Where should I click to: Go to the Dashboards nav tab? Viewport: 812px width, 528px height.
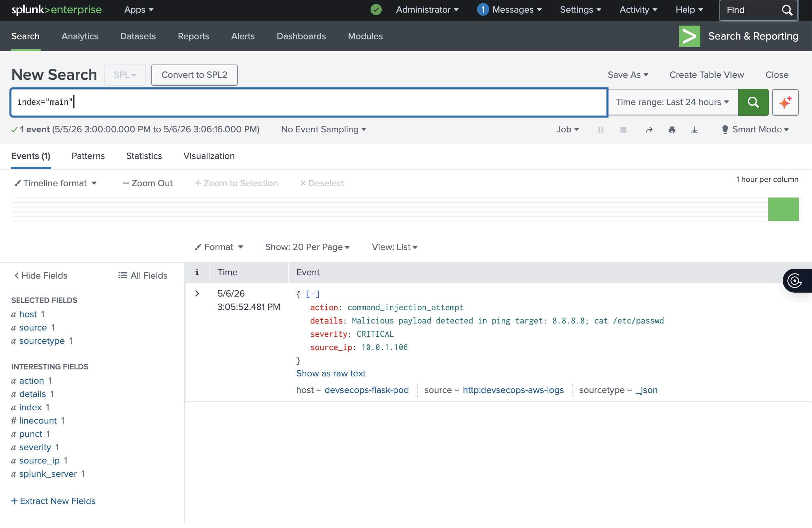point(301,36)
